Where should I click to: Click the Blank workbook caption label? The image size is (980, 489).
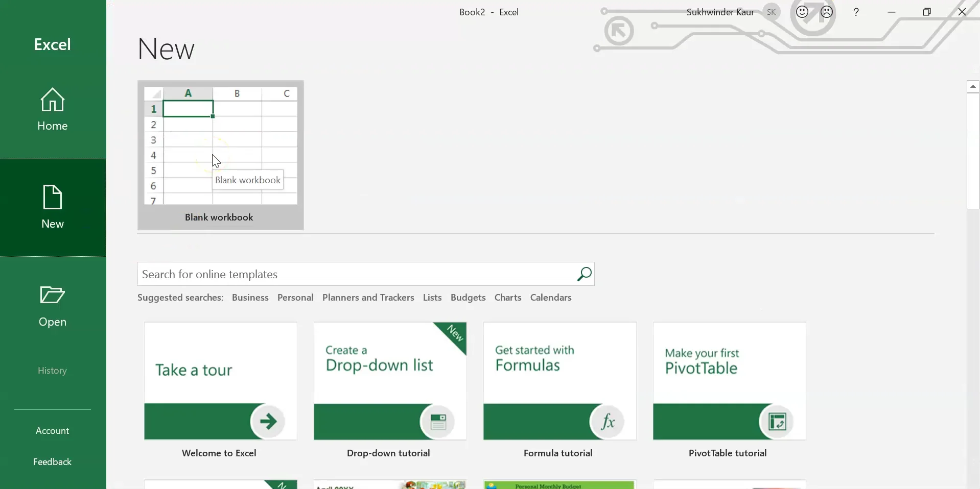(x=219, y=217)
